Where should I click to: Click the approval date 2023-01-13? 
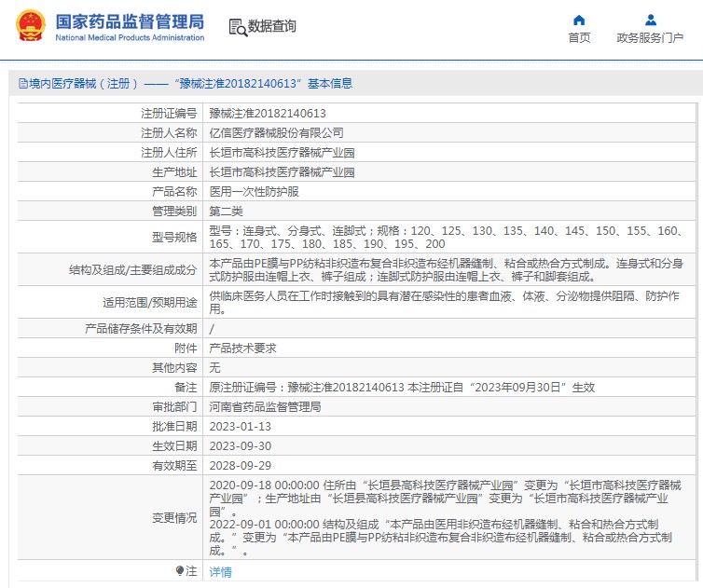point(240,426)
